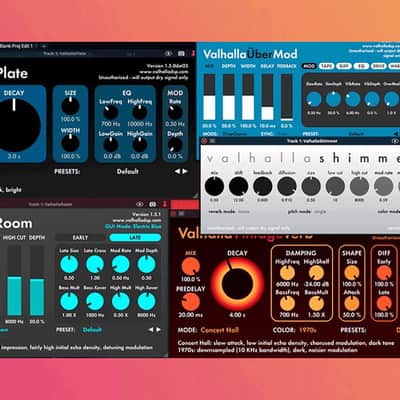The width and height of the screenshot is (400, 400).
Task: Click the VibRate knob in ÜberMod
Action: point(352,99)
